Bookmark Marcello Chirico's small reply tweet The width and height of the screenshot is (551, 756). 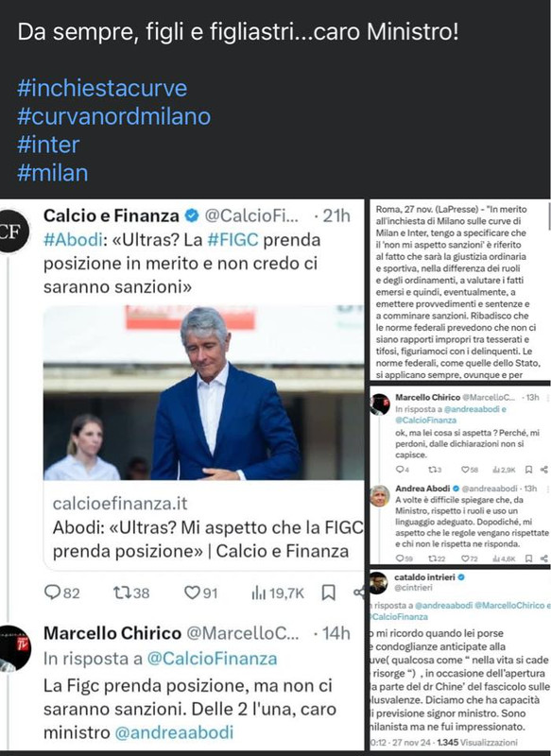click(529, 469)
